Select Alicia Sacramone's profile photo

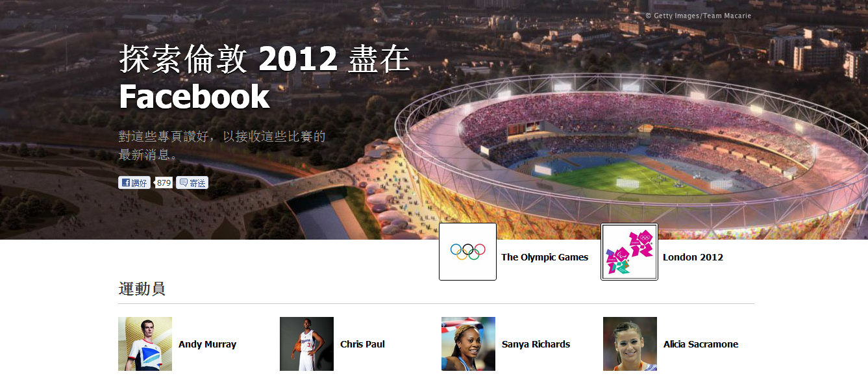pos(630,344)
